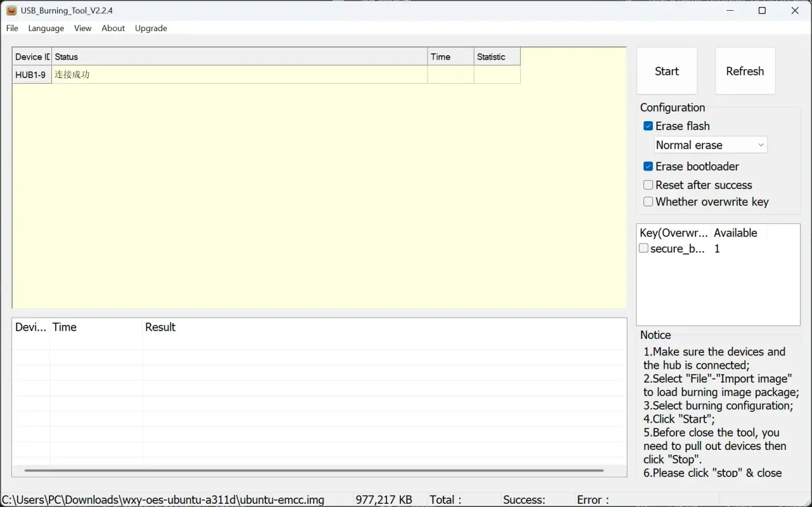Image resolution: width=812 pixels, height=507 pixels.
Task: Click the 连接成功 status cell
Action: click(x=240, y=75)
